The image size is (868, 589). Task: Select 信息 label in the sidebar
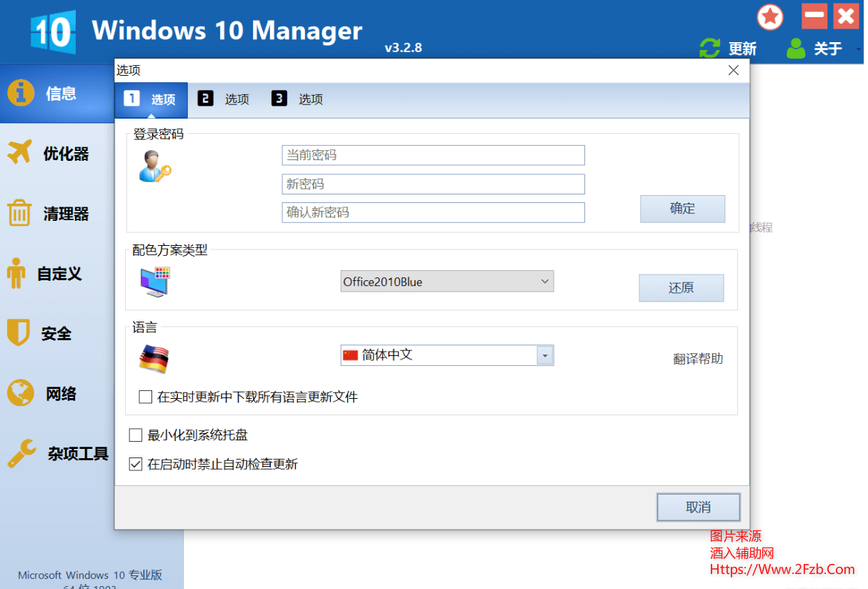coord(61,94)
